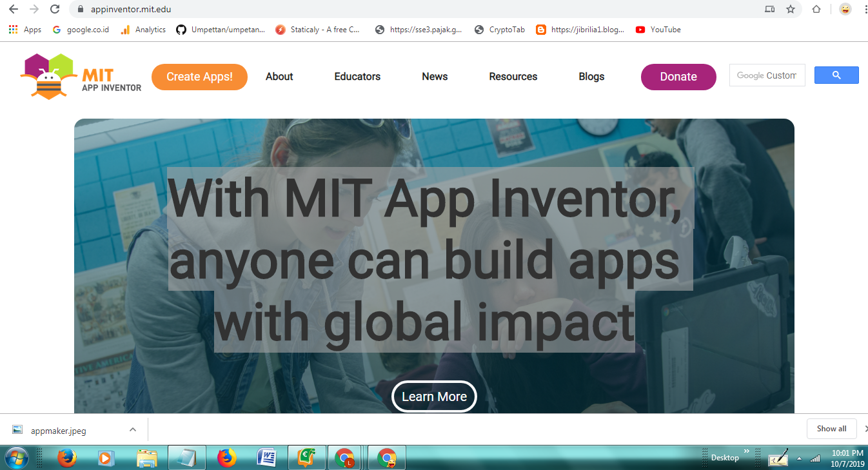The height and width of the screenshot is (470, 868).
Task: Open the jibrilia1.blog bookmark
Action: point(580,30)
